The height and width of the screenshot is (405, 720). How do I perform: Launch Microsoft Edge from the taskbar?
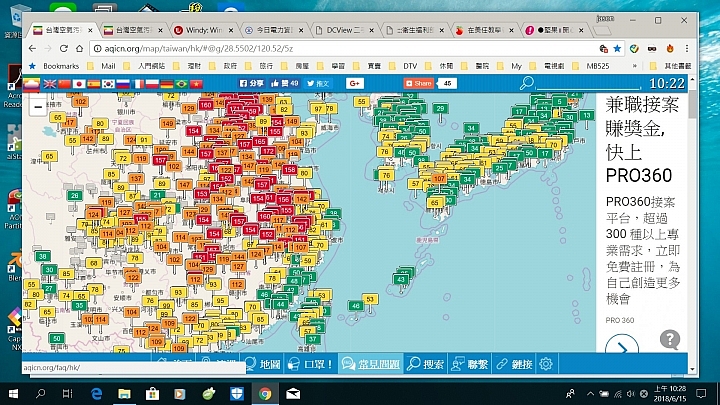(96, 394)
